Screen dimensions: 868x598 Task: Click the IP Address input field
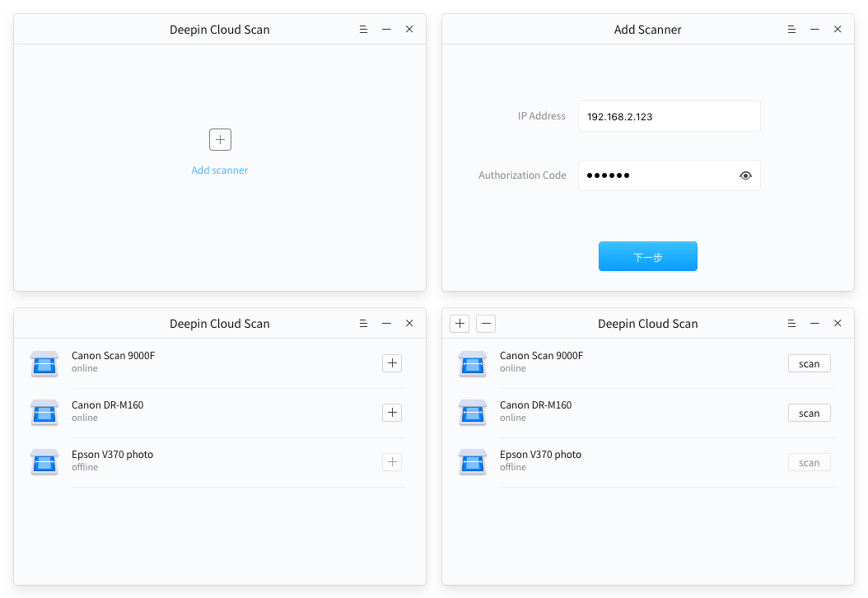(669, 116)
